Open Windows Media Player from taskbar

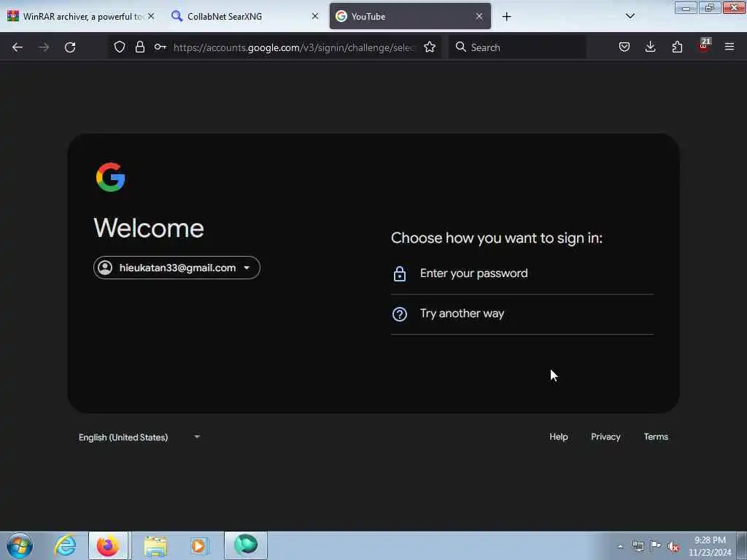tap(200, 546)
